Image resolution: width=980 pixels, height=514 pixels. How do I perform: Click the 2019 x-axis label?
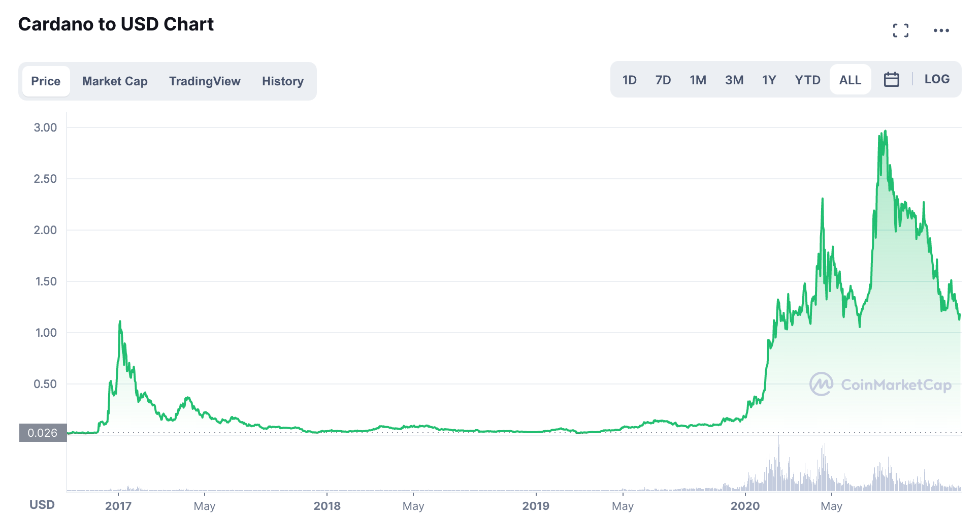pos(536,506)
